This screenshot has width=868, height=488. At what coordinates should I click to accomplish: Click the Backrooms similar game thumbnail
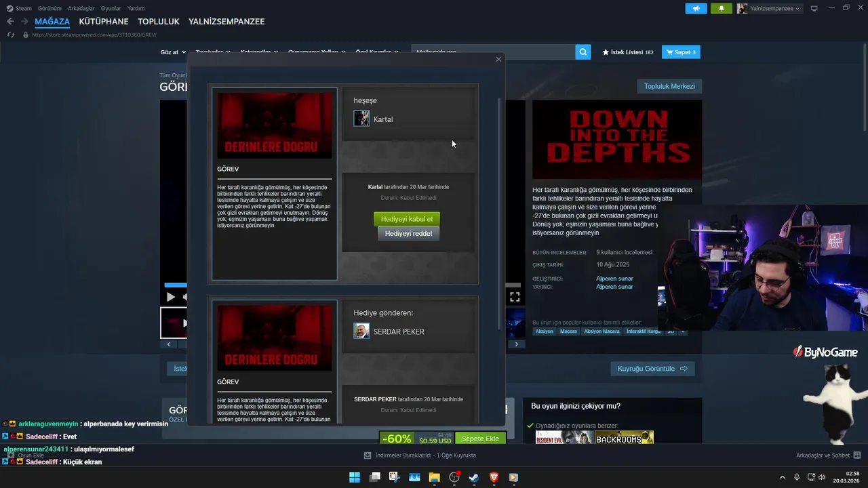click(625, 437)
